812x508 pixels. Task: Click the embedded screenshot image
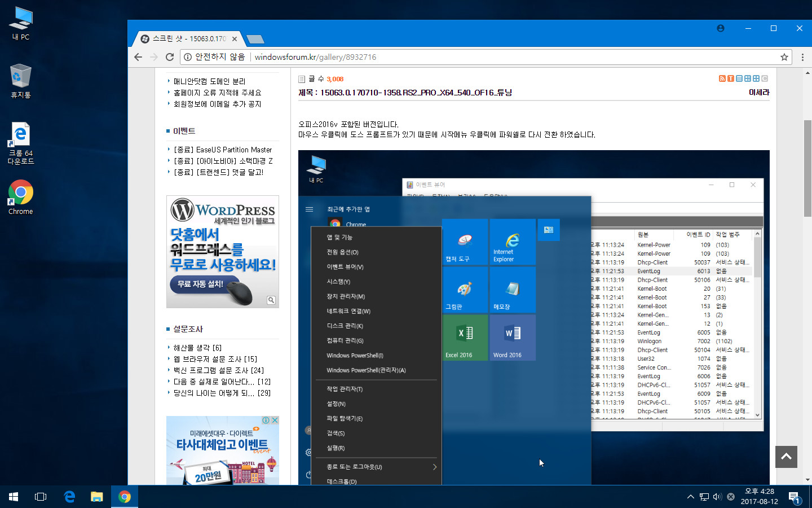click(x=533, y=317)
